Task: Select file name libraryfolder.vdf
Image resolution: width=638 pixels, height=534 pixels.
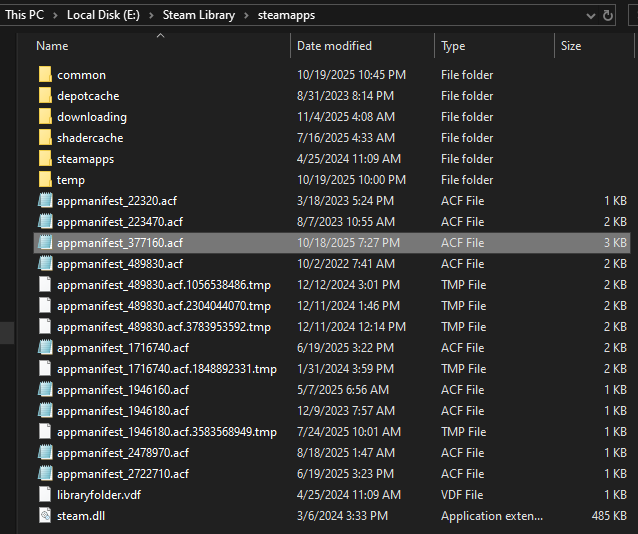Action: coord(99,495)
